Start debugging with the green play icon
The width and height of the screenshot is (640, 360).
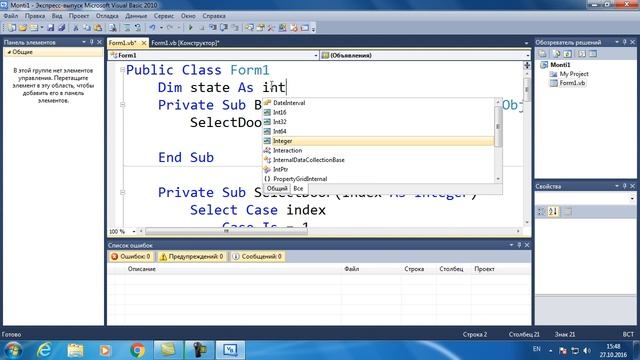[x=190, y=28]
